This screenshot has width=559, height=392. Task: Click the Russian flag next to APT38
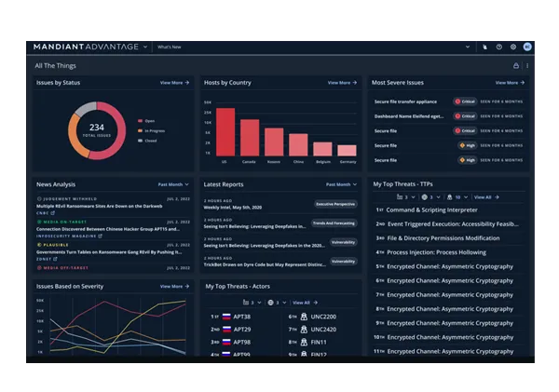click(x=226, y=317)
